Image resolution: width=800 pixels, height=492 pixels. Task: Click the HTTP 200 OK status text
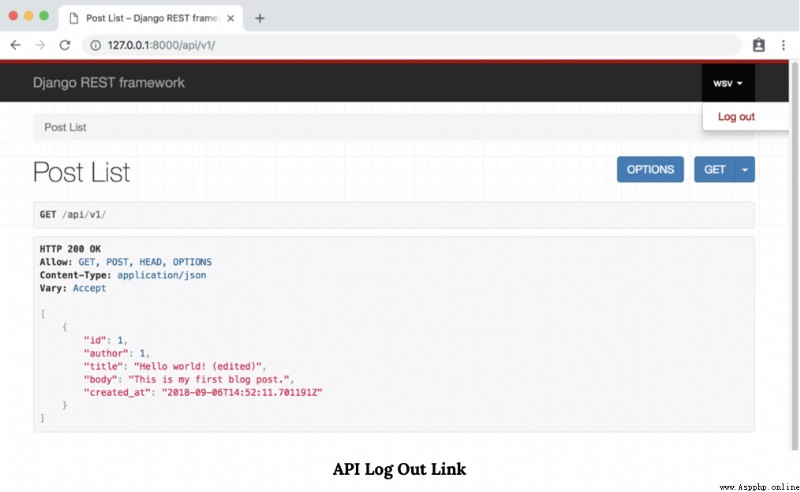[70, 249]
